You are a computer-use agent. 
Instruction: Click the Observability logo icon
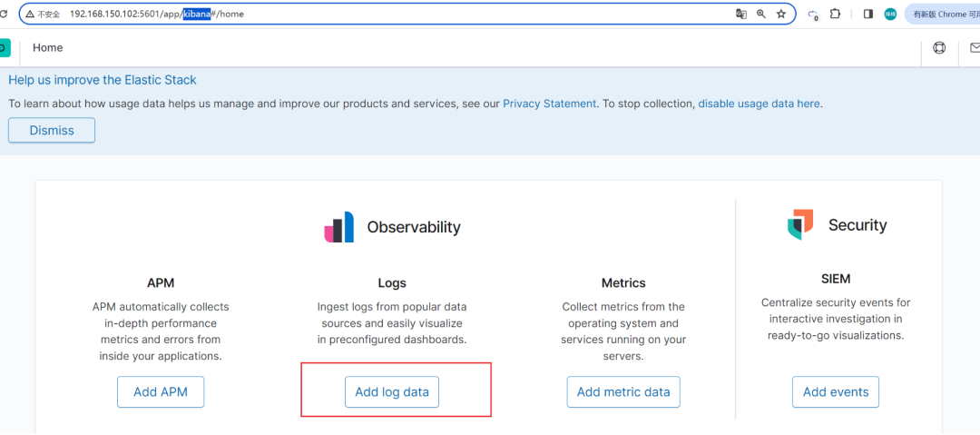(339, 227)
